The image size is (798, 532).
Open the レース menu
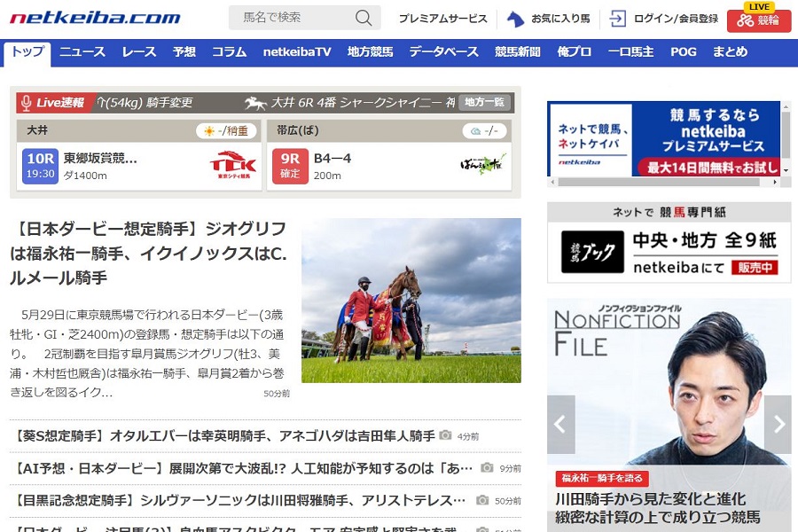139,52
